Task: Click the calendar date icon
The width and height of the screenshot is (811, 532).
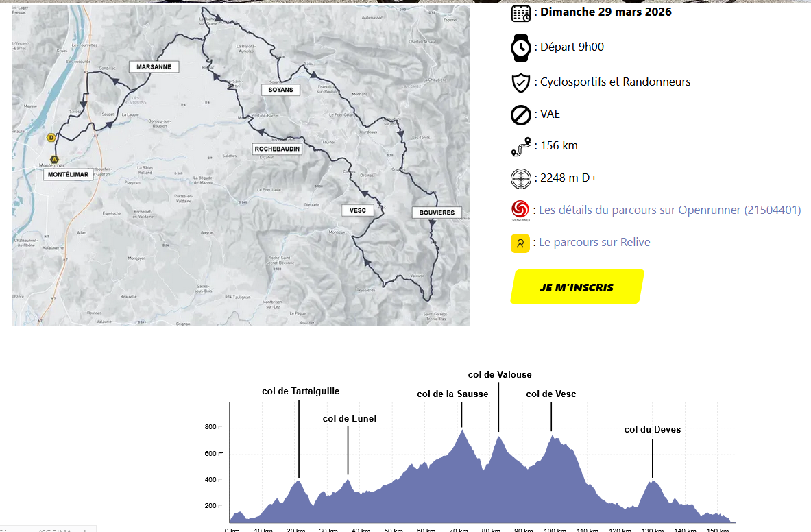Action: pos(521,12)
